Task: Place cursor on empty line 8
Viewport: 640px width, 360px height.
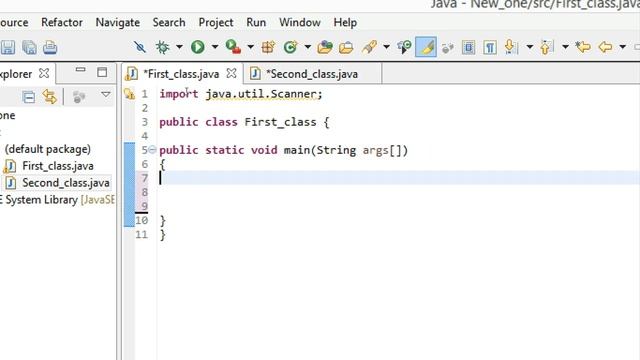Action: pos(398,192)
